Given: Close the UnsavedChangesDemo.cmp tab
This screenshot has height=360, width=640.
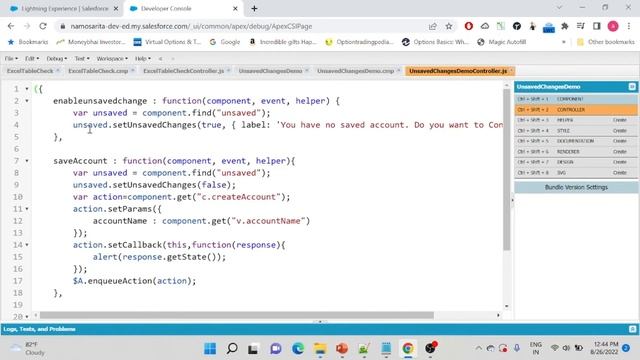Looking at the screenshot, I should pos(398,71).
